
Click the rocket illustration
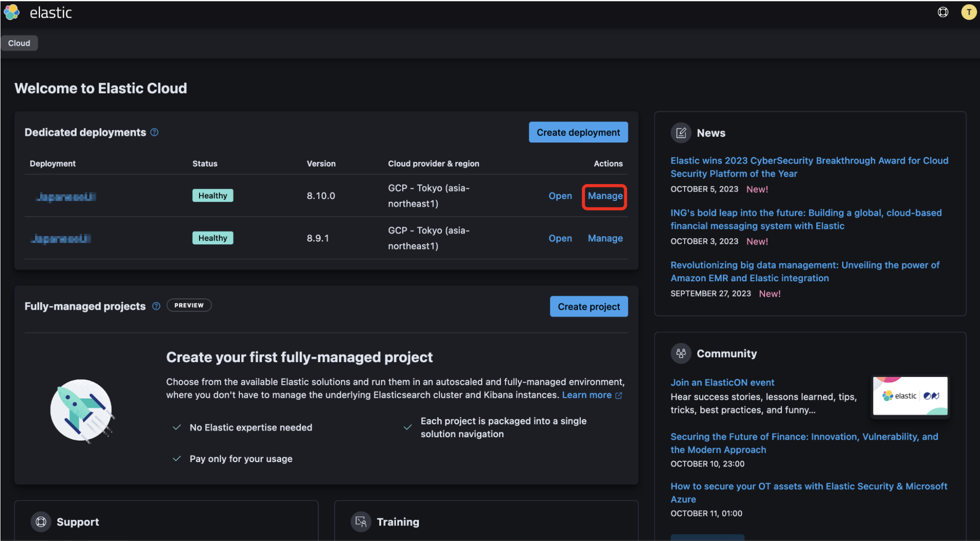(82, 411)
